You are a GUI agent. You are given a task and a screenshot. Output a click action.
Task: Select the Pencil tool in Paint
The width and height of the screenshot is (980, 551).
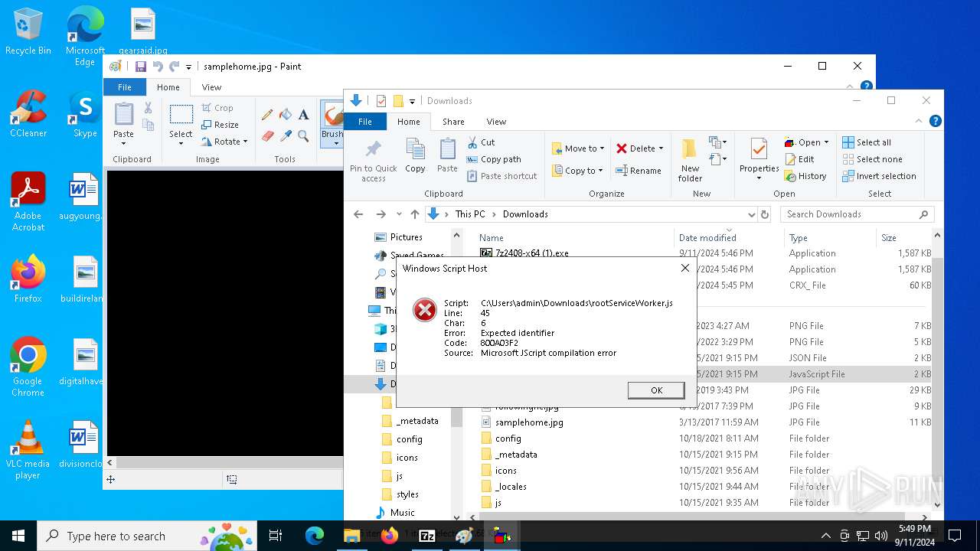pos(267,115)
